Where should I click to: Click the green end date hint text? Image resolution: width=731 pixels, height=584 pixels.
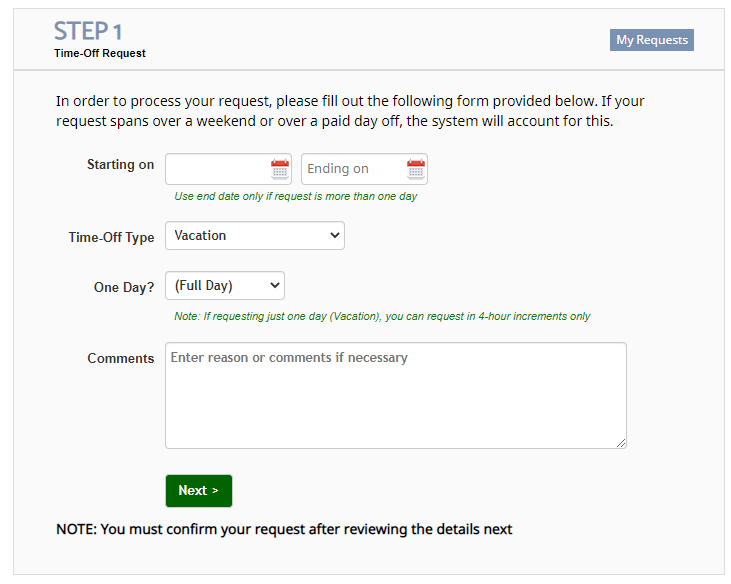296,196
